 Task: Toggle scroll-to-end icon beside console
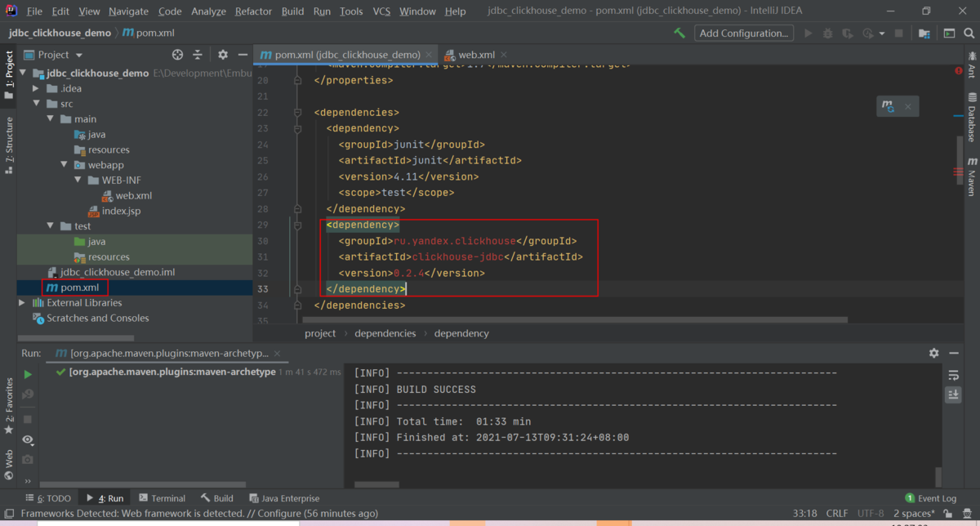(x=953, y=394)
